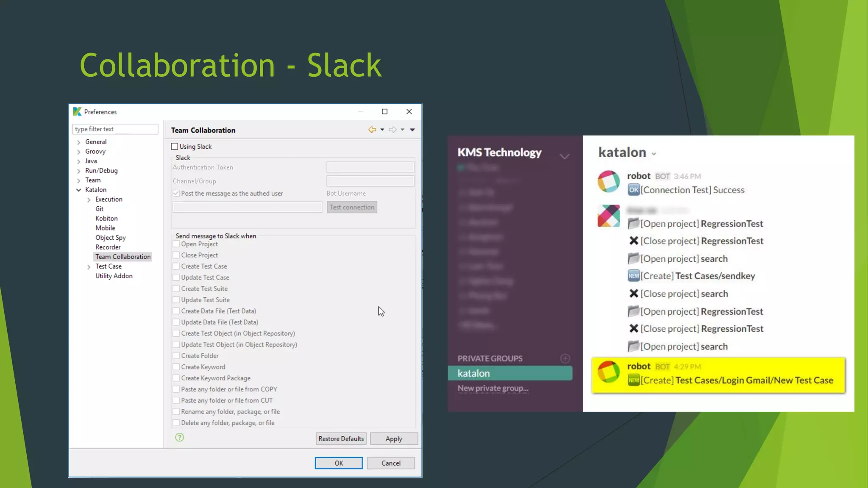
Task: Maximize the Preferences window
Action: [x=385, y=111]
